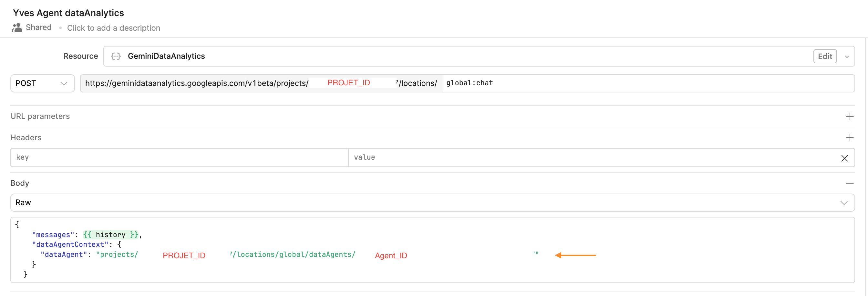Click the "messages" key in body
This screenshot has width=868, height=296.
click(x=53, y=235)
